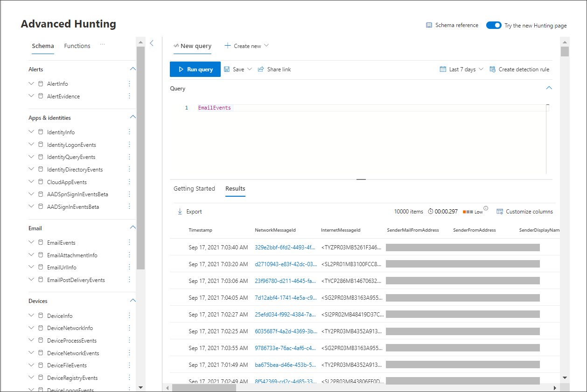Click the horizontal scrollbar under the results

coord(204,388)
